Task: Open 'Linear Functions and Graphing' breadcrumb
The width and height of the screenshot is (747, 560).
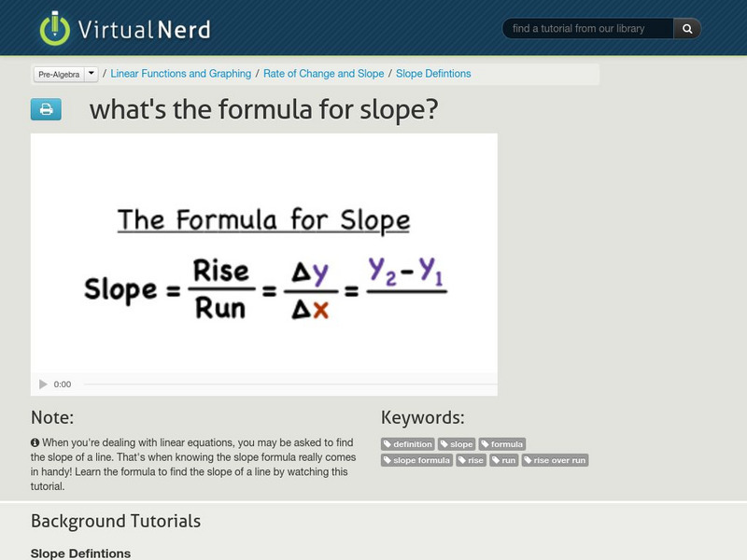Action: tap(180, 72)
